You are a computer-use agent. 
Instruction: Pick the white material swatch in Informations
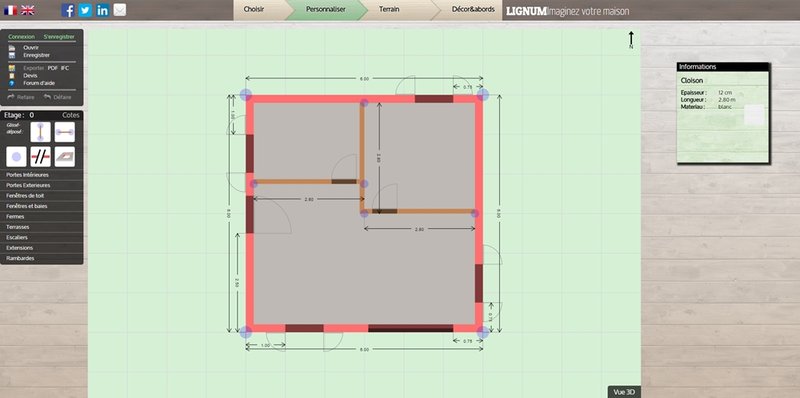click(x=754, y=115)
